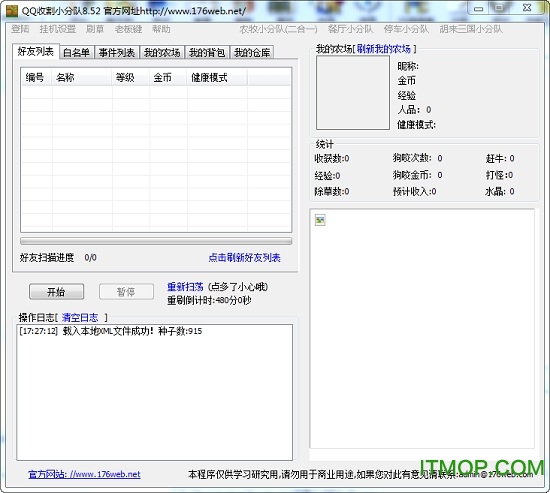Click the empty farm avatar box
The image size is (550, 493).
[x=353, y=93]
